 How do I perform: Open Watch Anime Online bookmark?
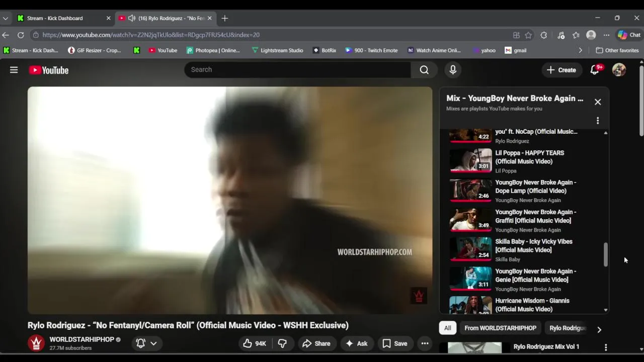[434, 50]
